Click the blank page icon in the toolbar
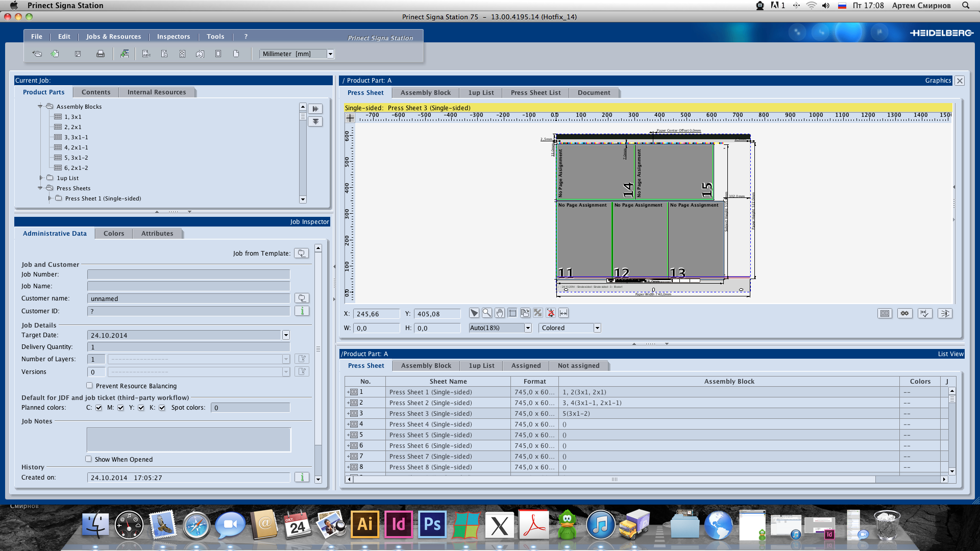This screenshot has height=551, width=980. [236, 54]
